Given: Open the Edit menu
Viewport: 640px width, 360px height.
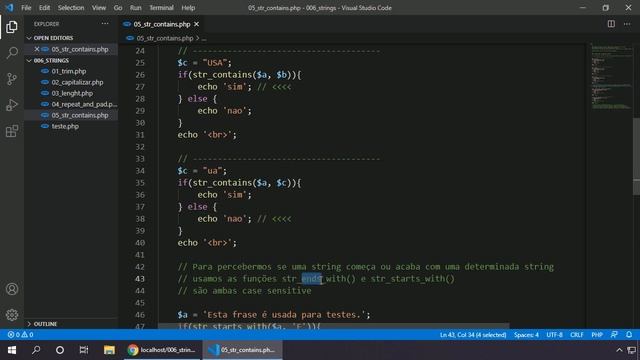Looking at the screenshot, I should 44,8.
